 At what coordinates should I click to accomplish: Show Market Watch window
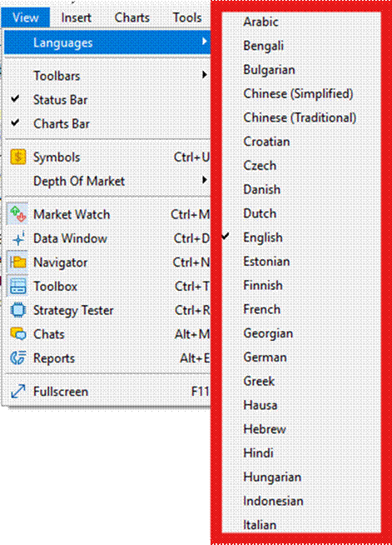click(x=107, y=214)
